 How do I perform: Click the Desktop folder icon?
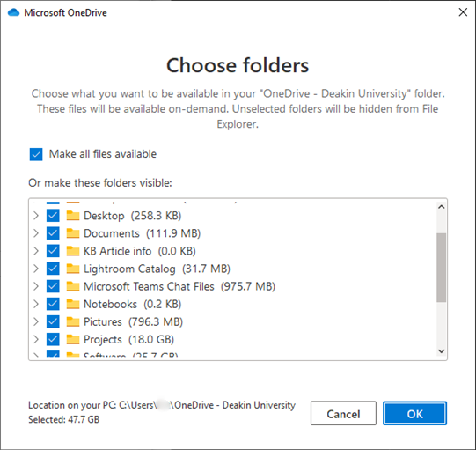pyautogui.click(x=73, y=216)
